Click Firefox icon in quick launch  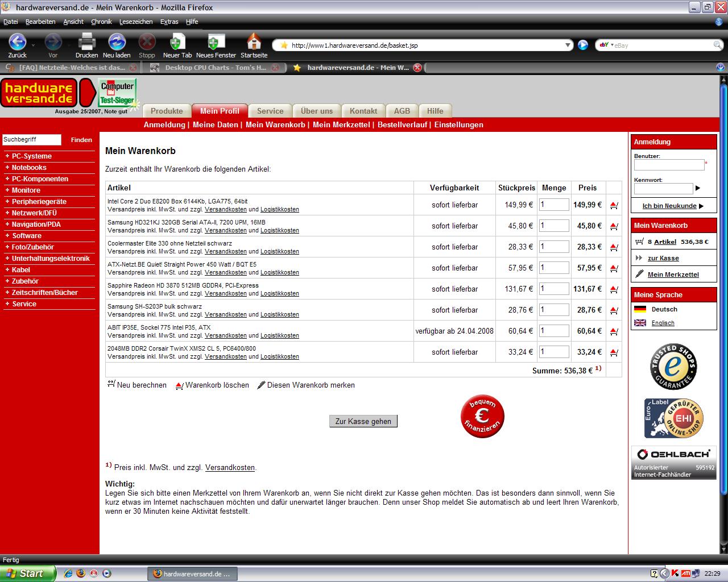[x=80, y=573]
